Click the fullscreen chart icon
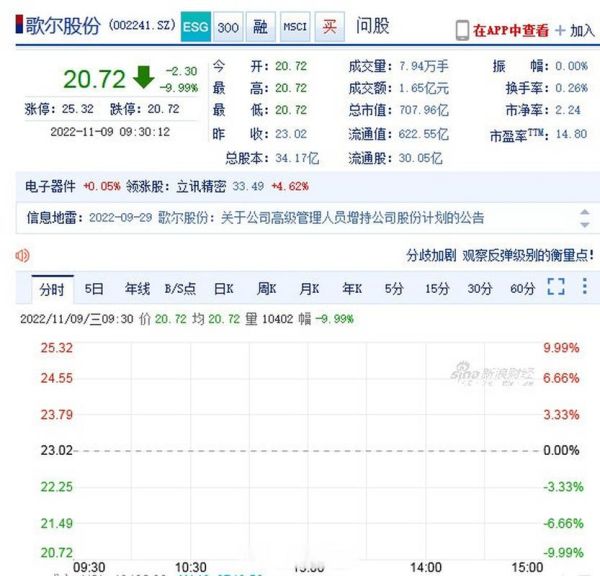 pos(556,286)
